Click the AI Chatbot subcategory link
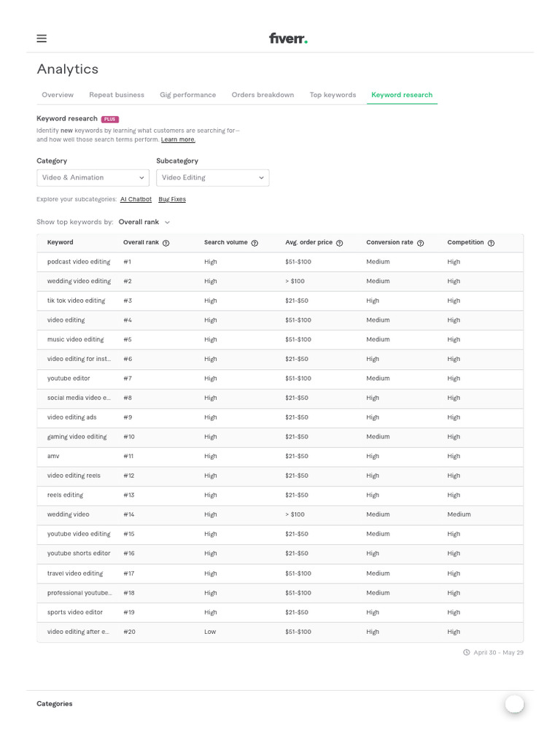The height and width of the screenshot is (747, 560). 136,199
